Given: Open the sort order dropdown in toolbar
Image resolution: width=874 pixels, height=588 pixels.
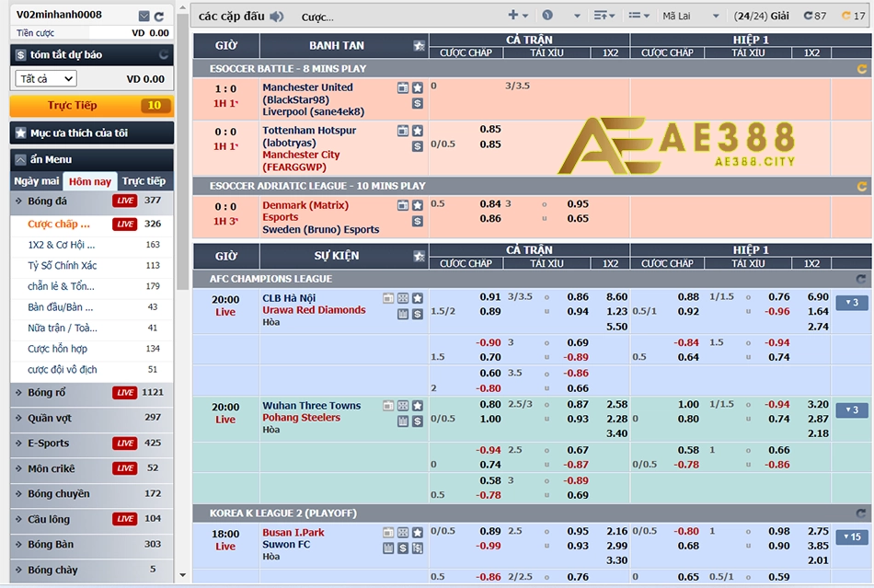Looking at the screenshot, I should pos(604,16).
